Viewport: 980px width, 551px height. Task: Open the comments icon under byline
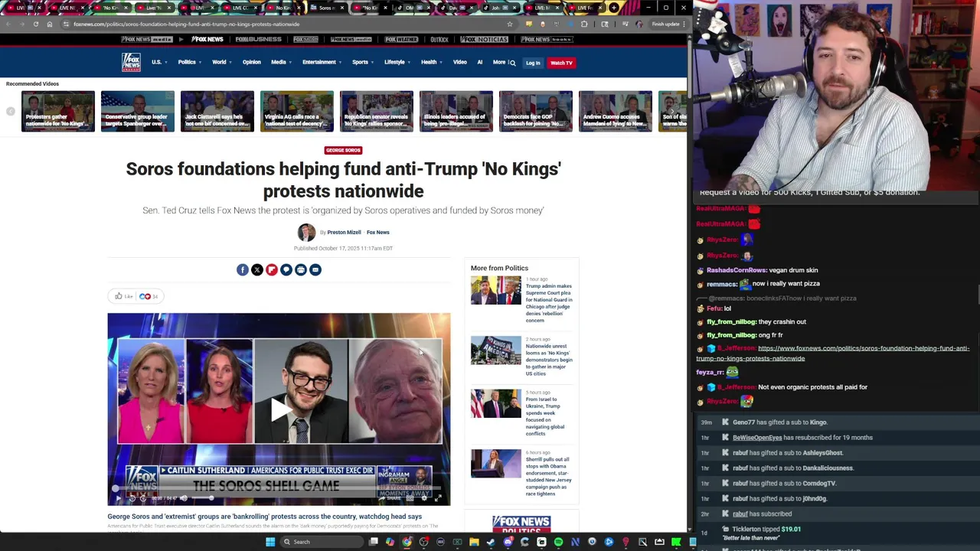click(x=286, y=269)
